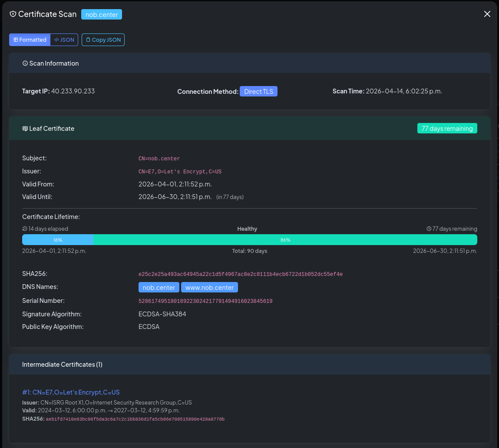Viewport: 499px width, 448px height.
Task: Select the Valid Until date value
Action: [175, 197]
